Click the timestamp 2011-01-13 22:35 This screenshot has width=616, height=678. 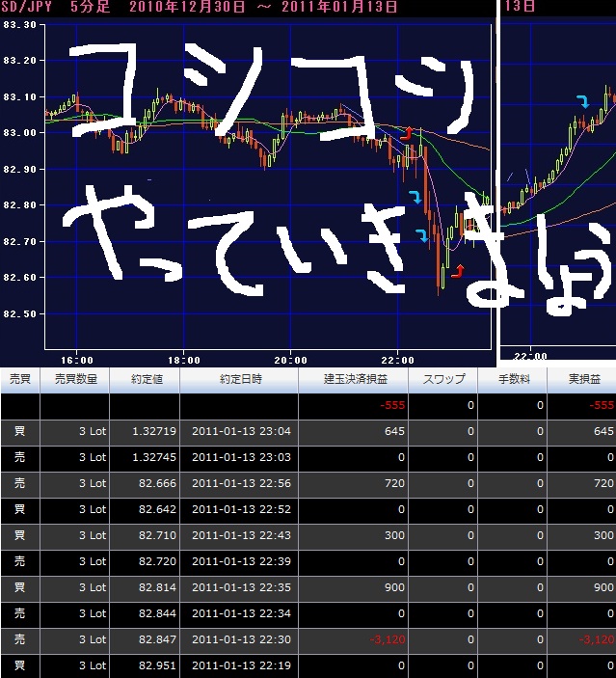click(242, 587)
